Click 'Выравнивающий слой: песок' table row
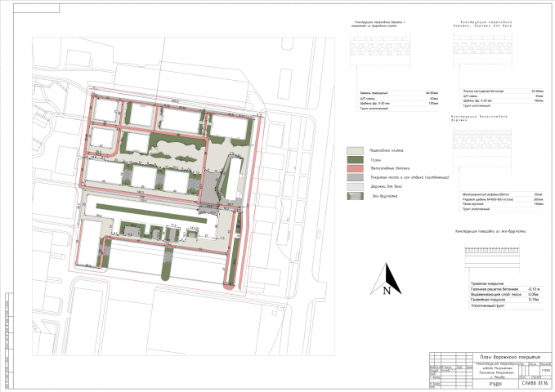Image resolution: width=555 pixels, height=392 pixels. point(507,294)
